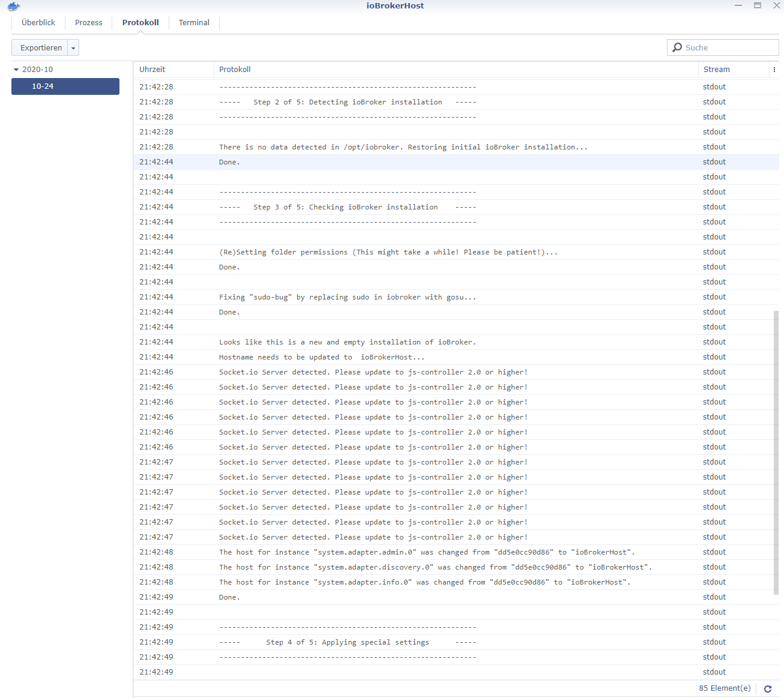
Task: Focus the Suche search field
Action: (723, 47)
